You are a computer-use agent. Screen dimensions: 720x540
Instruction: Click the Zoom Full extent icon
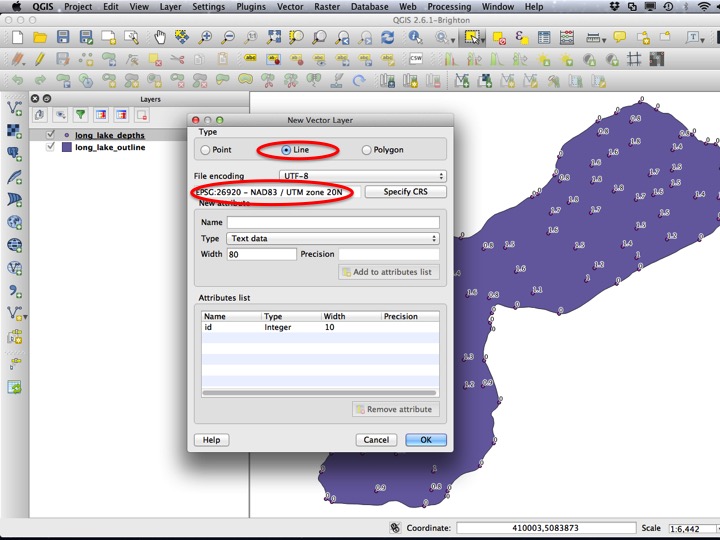tap(274, 37)
